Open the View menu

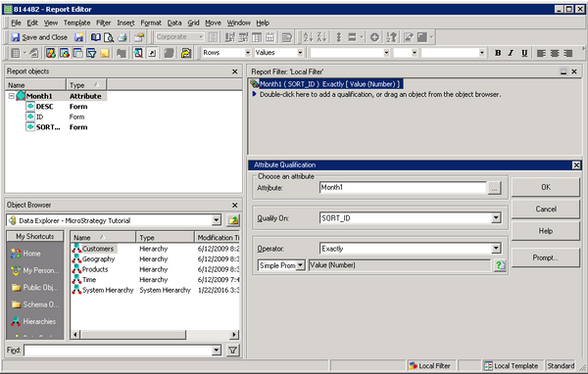click(x=51, y=23)
